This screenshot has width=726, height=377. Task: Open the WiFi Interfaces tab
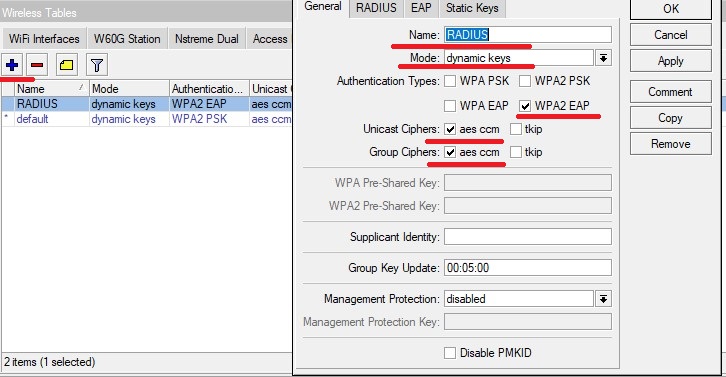(44, 39)
